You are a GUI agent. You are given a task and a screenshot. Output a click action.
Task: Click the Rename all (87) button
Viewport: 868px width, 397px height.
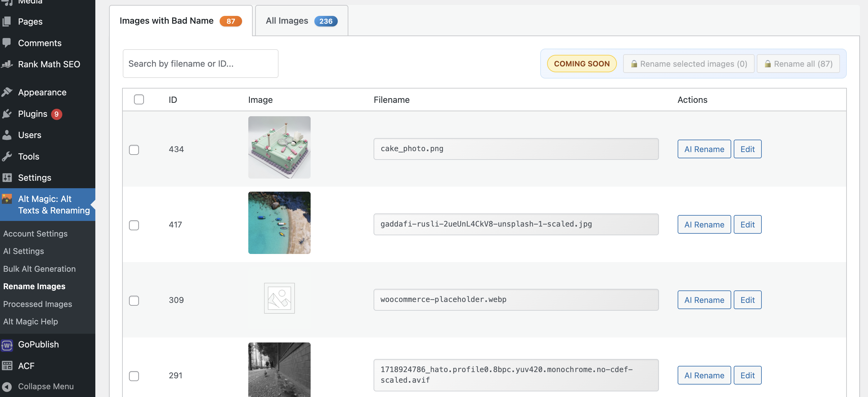click(798, 63)
